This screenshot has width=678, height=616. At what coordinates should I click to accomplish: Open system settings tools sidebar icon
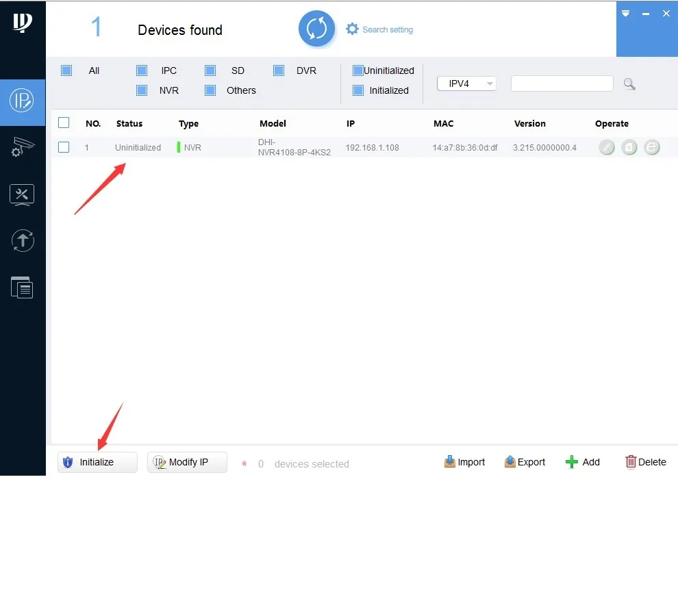(22, 195)
